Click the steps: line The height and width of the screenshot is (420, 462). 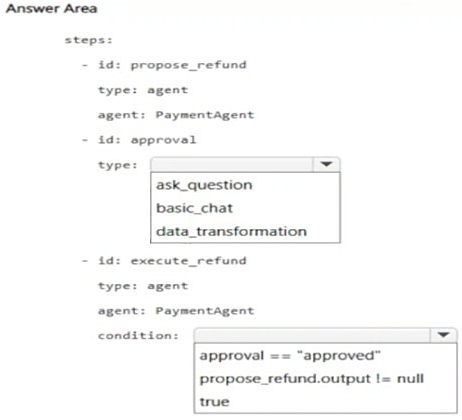(x=89, y=40)
